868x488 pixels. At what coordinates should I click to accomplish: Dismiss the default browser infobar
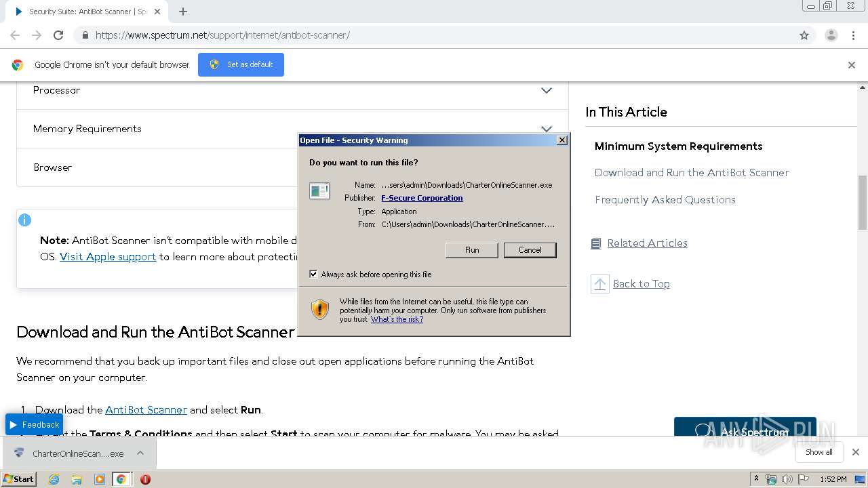(x=852, y=65)
